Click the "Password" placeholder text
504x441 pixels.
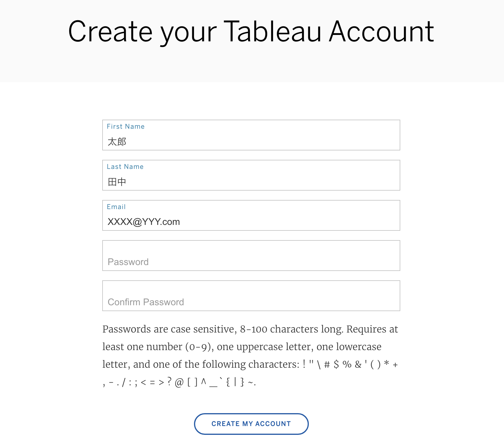click(128, 262)
